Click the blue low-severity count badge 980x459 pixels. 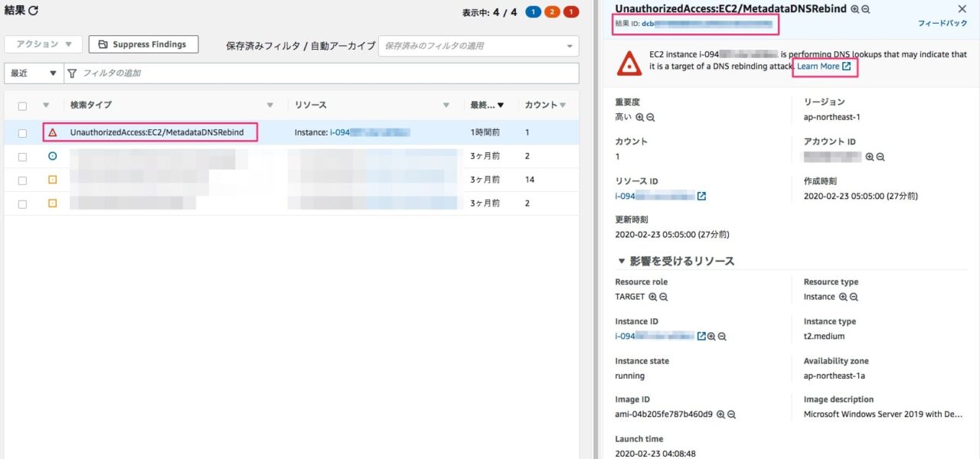click(534, 12)
